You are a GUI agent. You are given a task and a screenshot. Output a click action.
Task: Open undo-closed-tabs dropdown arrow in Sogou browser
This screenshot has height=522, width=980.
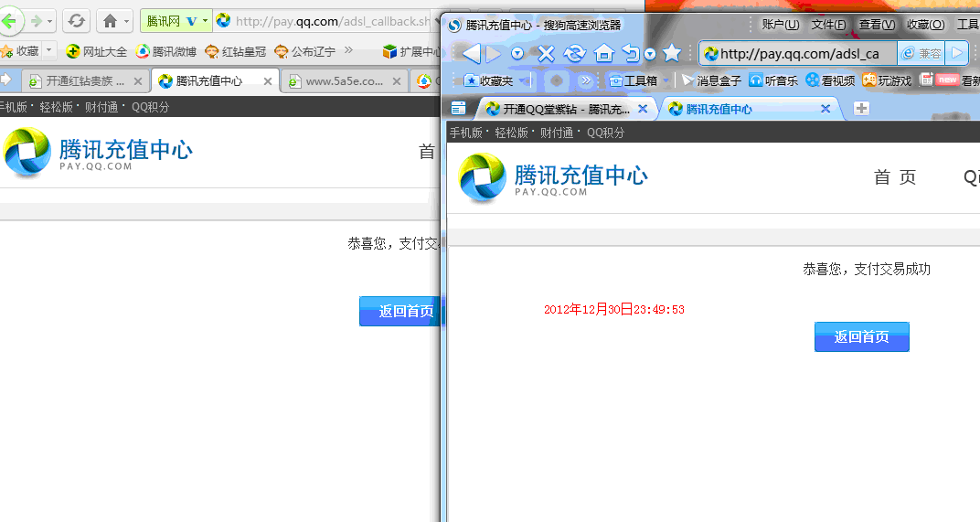[650, 54]
